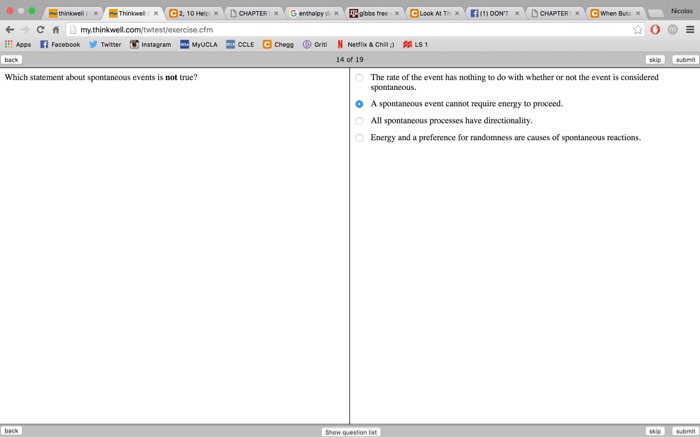Open a new tab with the new-tab button

[655, 13]
